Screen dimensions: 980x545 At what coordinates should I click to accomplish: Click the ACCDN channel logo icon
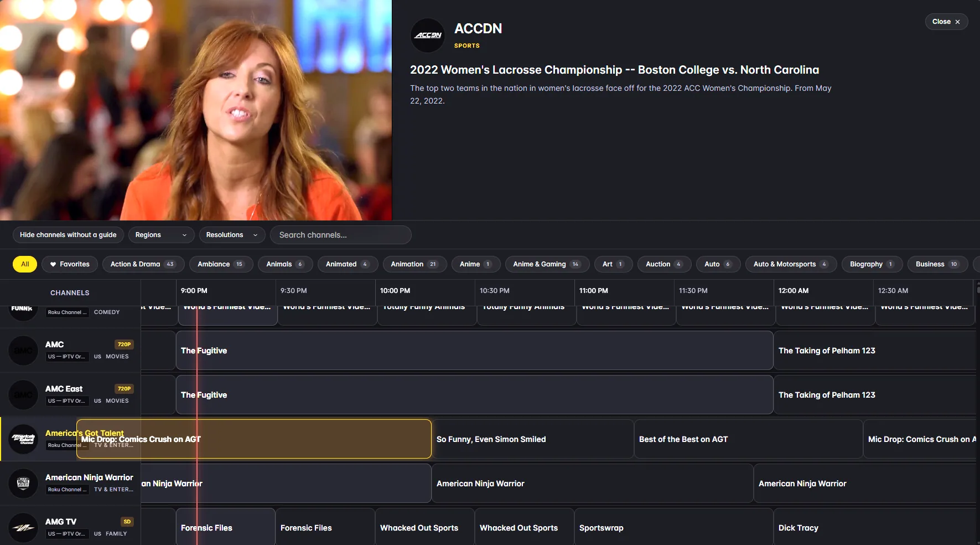tap(428, 35)
